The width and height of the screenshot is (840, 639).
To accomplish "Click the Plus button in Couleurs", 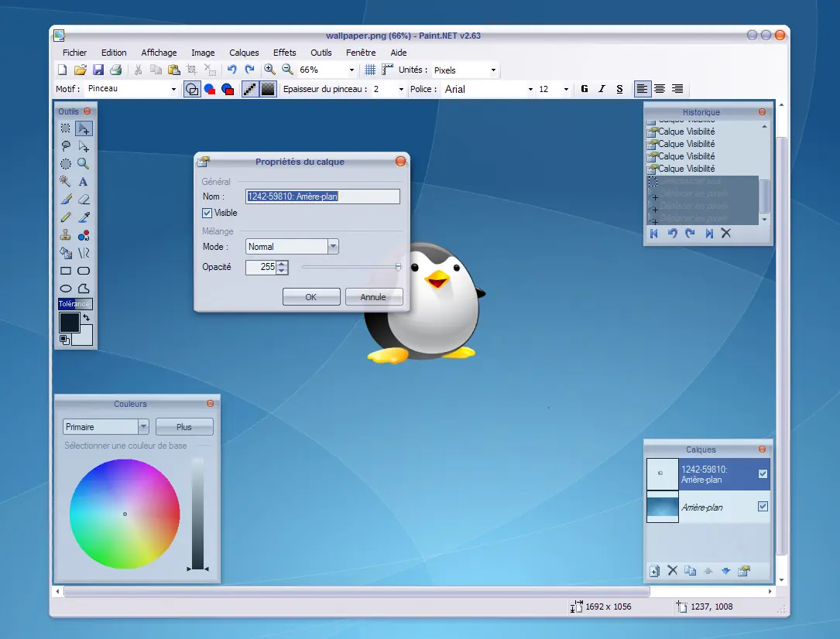I will (184, 426).
